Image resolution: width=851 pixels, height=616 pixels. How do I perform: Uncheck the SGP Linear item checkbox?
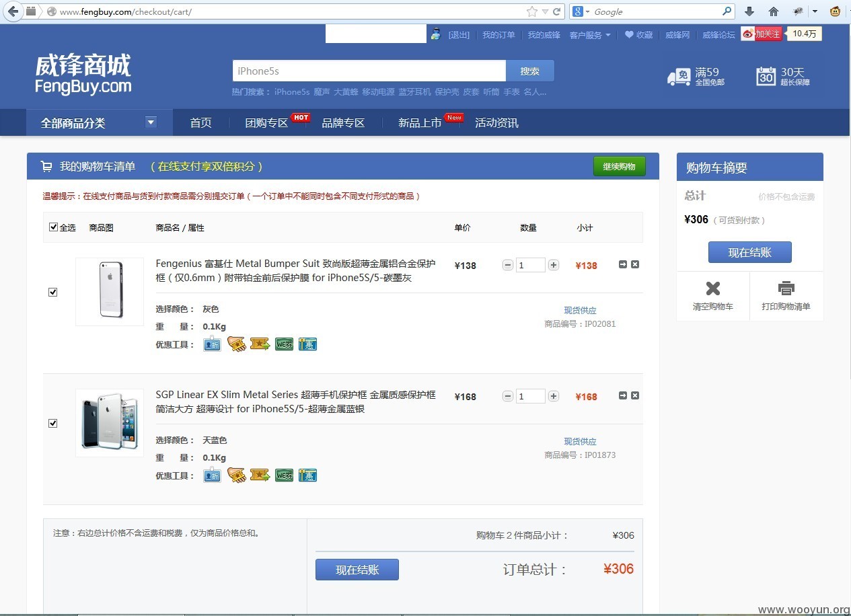53,423
